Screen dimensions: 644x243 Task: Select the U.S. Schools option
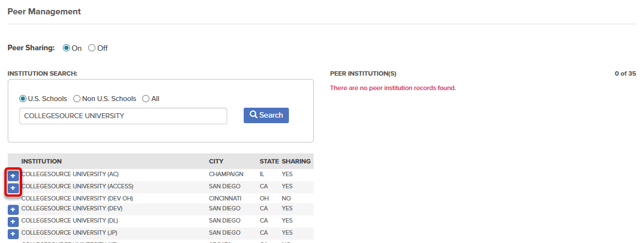click(x=23, y=99)
